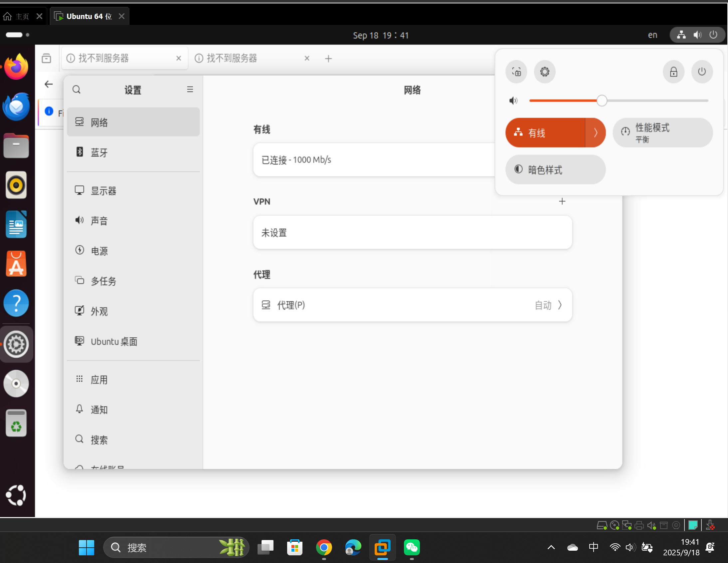Open the settings gear in quick settings panel
728x563 pixels.
tap(544, 72)
